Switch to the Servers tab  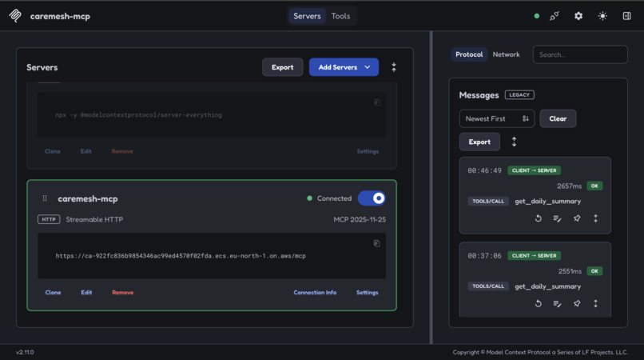(307, 16)
